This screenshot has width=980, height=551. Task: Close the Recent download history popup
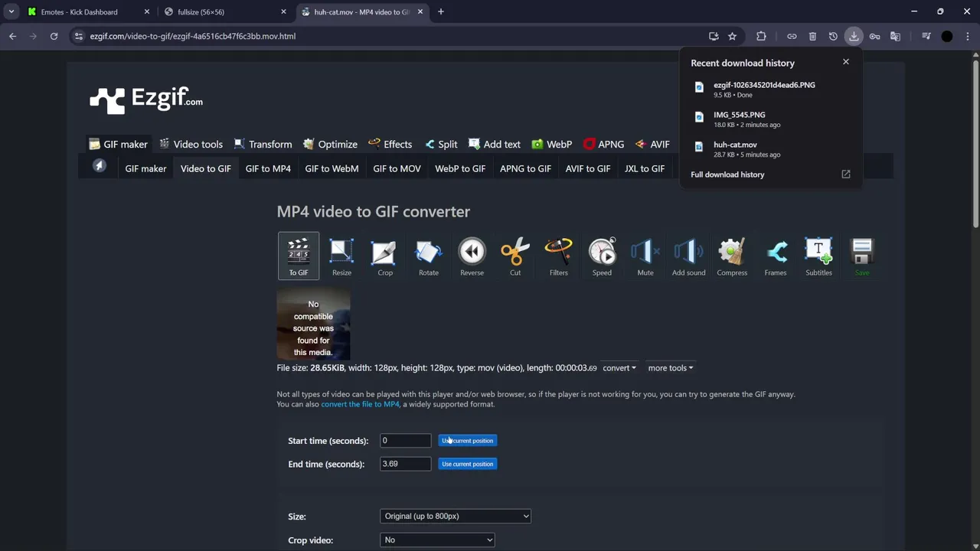click(x=846, y=62)
